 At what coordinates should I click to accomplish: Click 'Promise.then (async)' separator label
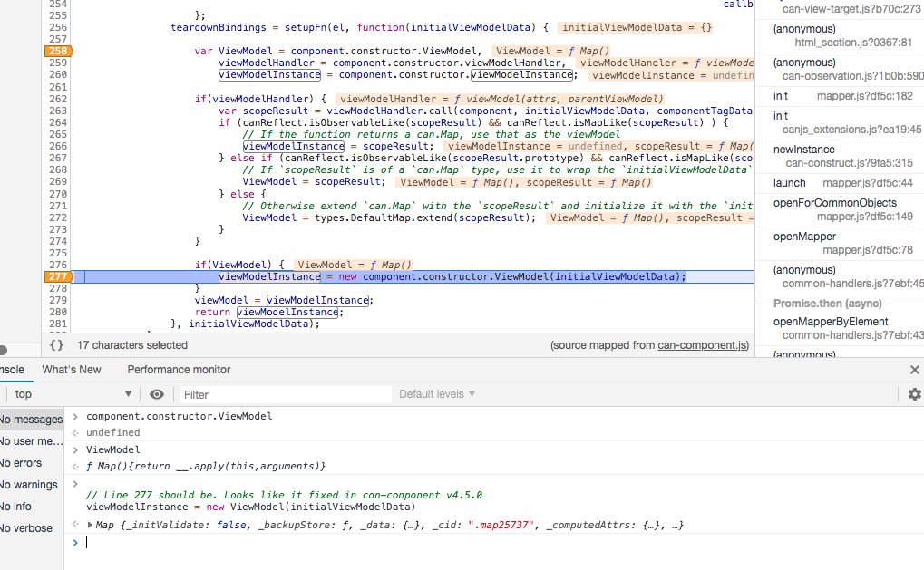coord(827,304)
